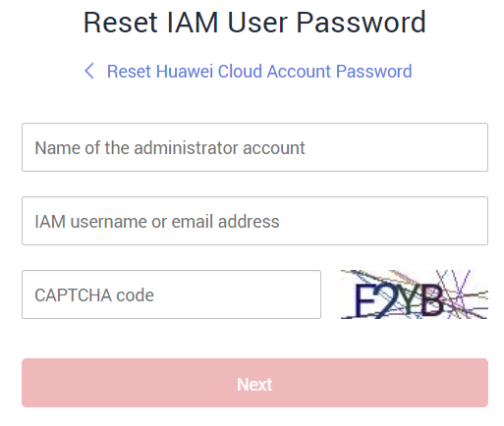Click the back chevron arrow icon

89,71
